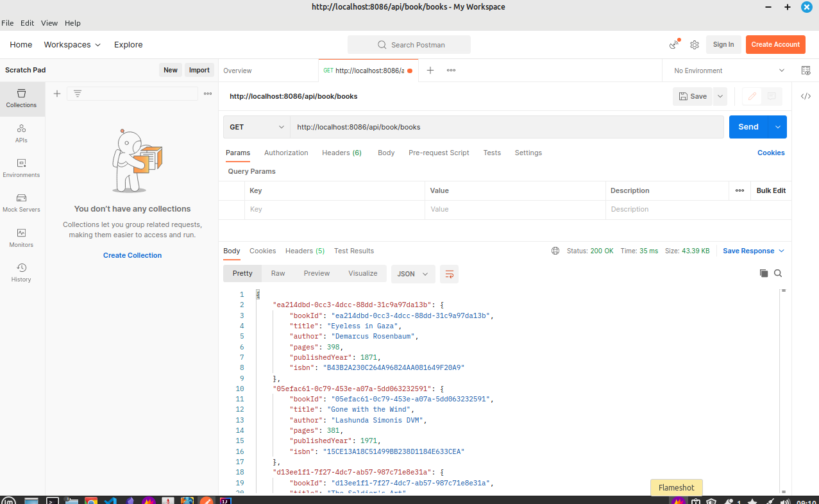Open the File menu
819x504 pixels.
click(x=8, y=23)
